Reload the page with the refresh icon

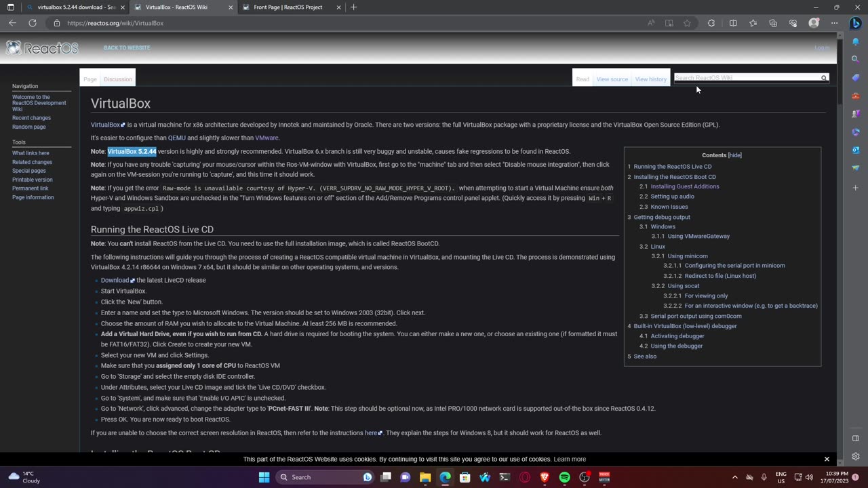(32, 23)
